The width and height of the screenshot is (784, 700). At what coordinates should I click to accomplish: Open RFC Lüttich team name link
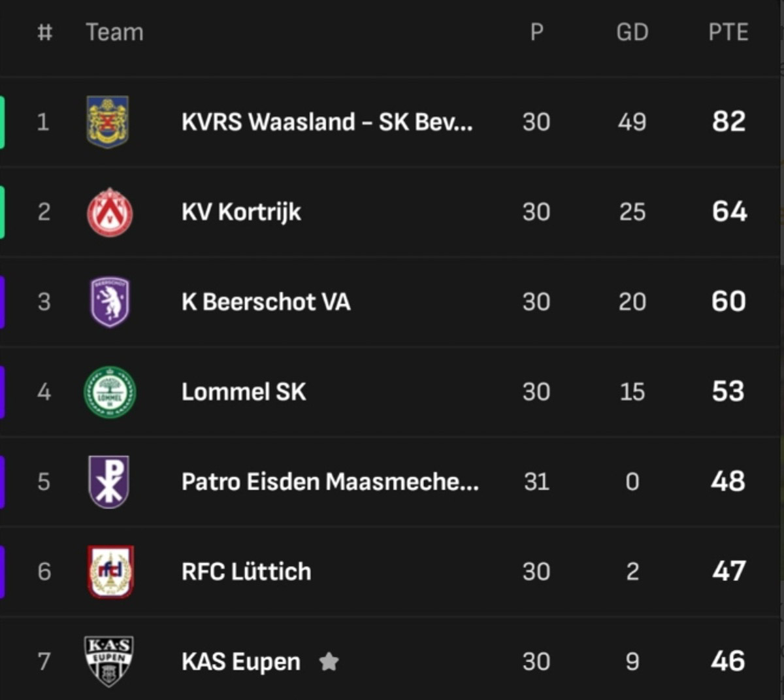pos(246,572)
